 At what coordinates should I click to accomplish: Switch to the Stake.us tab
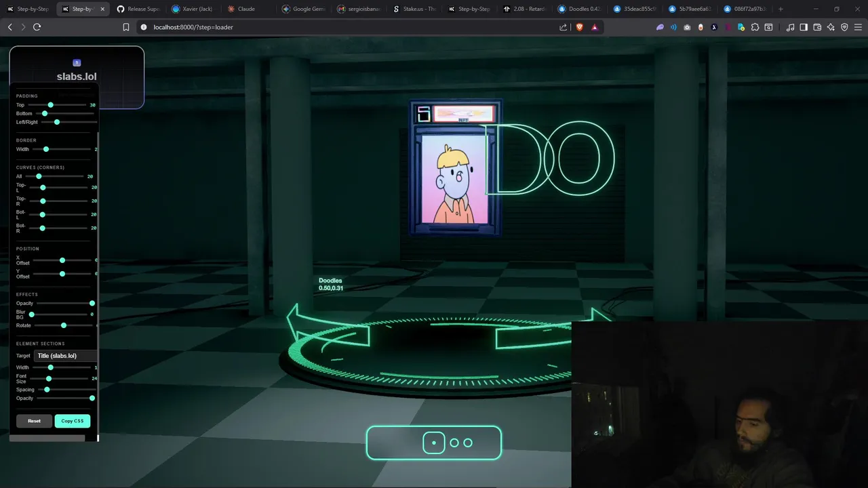pos(414,9)
